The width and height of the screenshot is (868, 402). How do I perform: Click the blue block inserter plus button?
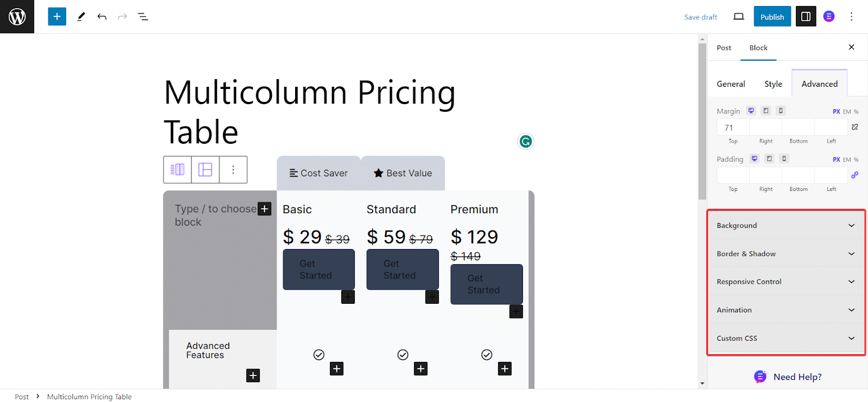pyautogui.click(x=57, y=17)
